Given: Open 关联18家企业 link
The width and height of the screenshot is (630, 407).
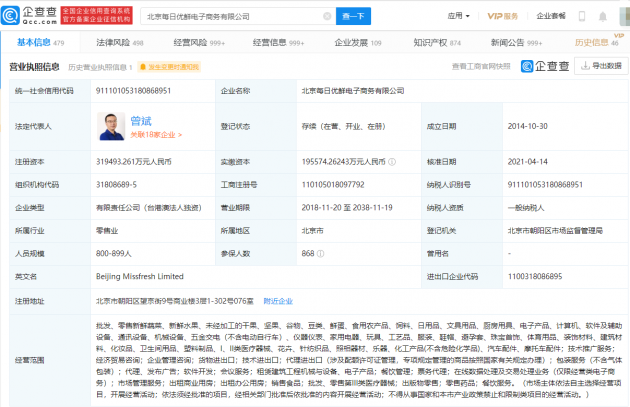Looking at the screenshot, I should click(156, 135).
